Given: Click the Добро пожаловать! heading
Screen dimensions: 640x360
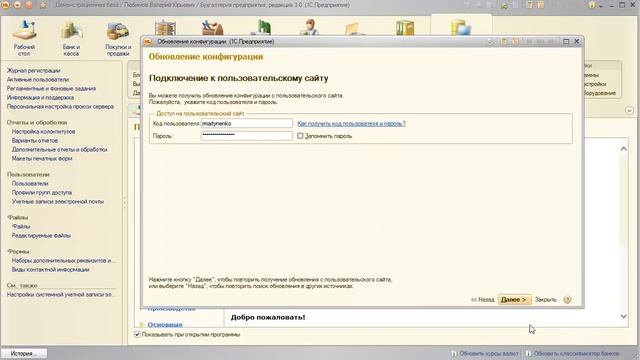Looking at the screenshot, I should pos(268,317).
